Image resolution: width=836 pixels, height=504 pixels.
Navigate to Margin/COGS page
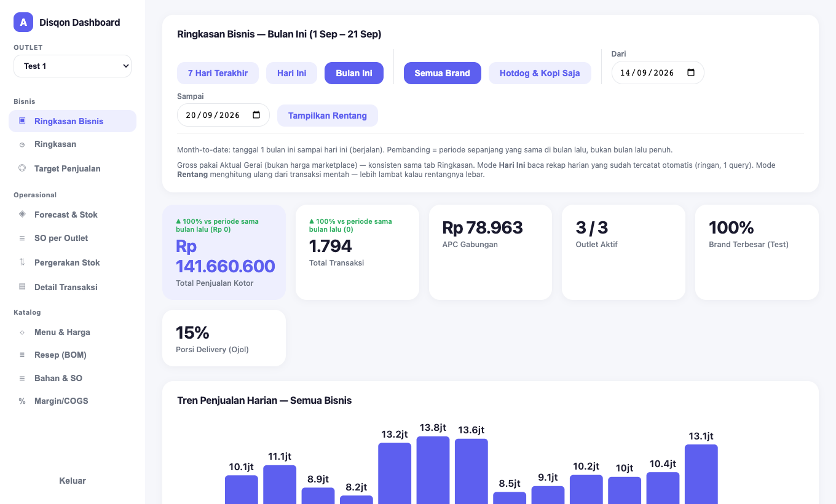coord(73,401)
